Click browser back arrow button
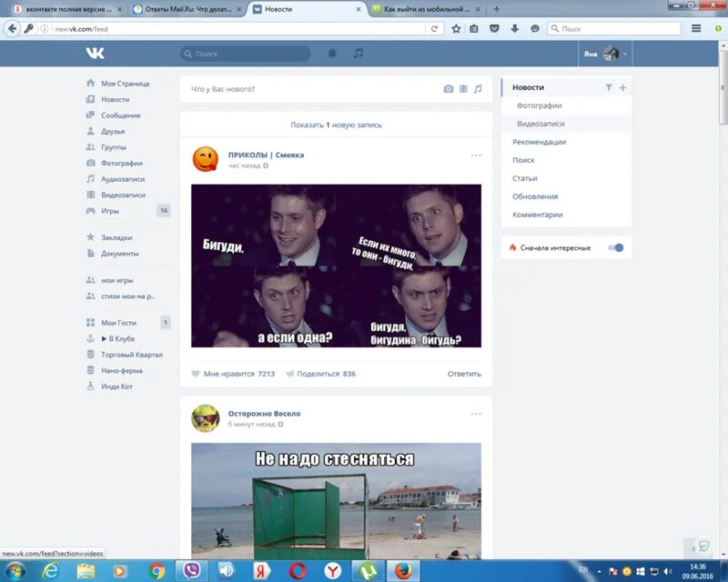Viewport: 728px width, 582px height. coord(13,29)
